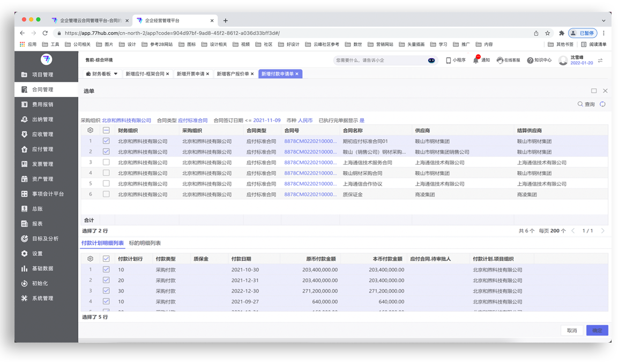Expand the 财务看板 tab dropdown arrow
Image resolution: width=626 pixels, height=364 pixels.
tap(116, 74)
